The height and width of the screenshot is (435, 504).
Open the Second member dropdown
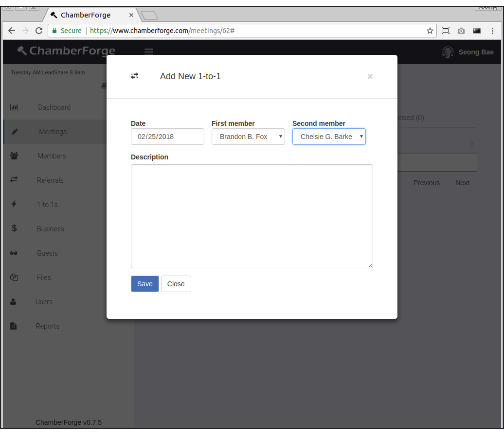[x=329, y=137]
